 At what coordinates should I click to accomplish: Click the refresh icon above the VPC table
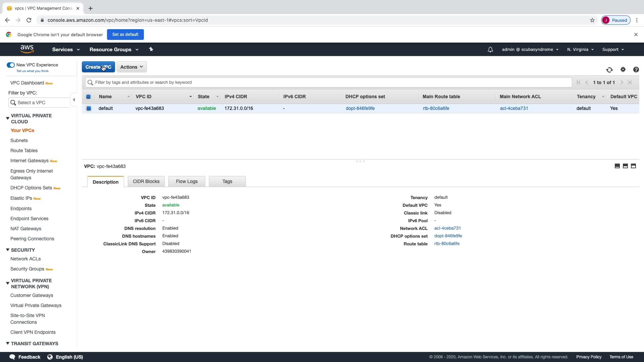(609, 70)
